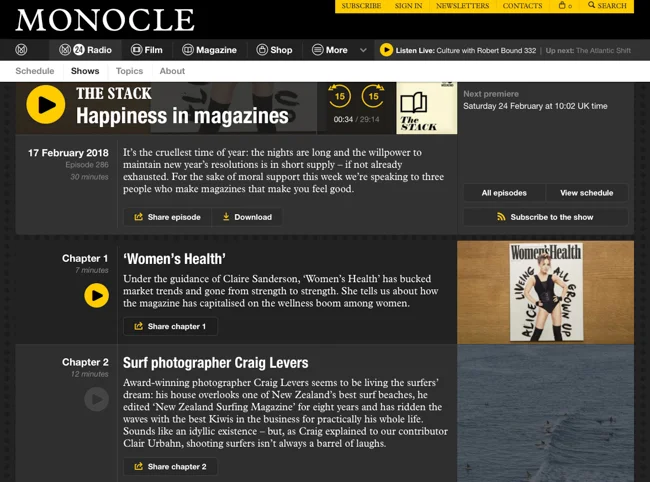Rewind 15 seconds in the episode
The height and width of the screenshot is (482, 650).
[x=340, y=96]
